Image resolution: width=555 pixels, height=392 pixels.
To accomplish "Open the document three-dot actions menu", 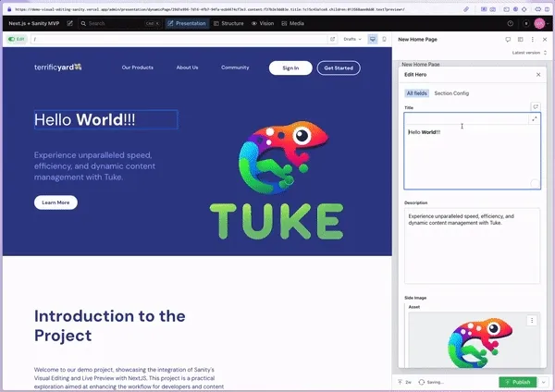I will pyautogui.click(x=532, y=40).
